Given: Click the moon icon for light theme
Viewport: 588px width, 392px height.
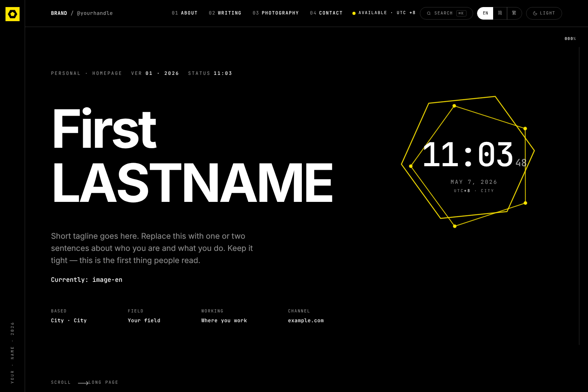Looking at the screenshot, I should [535, 13].
